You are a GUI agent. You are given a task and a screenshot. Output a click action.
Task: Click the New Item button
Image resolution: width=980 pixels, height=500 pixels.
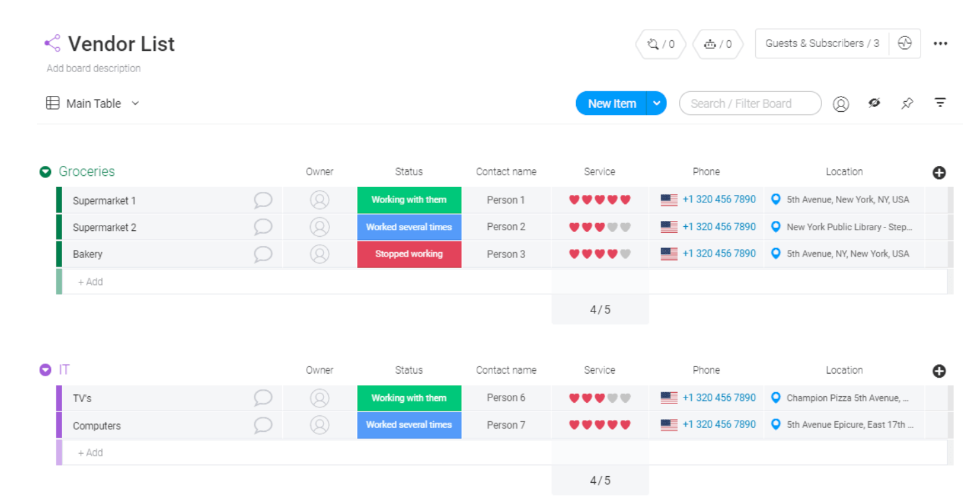(610, 103)
